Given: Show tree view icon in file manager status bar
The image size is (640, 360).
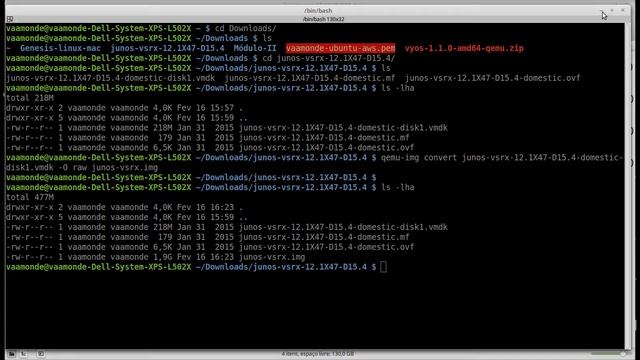Looking at the screenshot, I should pyautogui.click(x=24, y=354).
